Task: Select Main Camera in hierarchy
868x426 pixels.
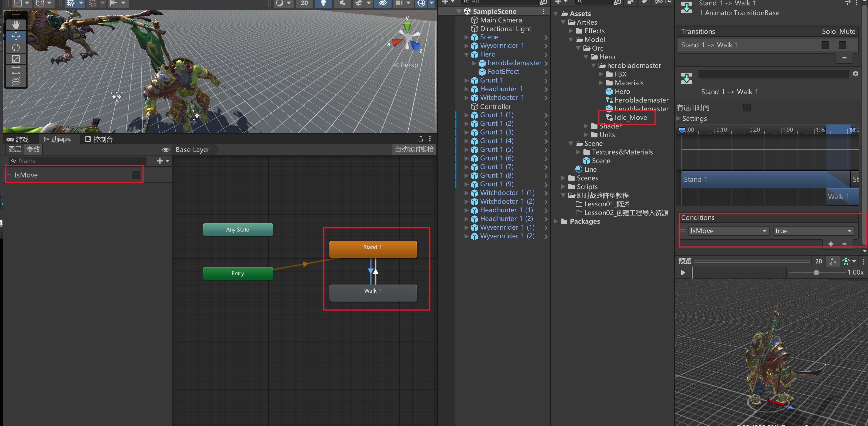Action: coord(501,20)
